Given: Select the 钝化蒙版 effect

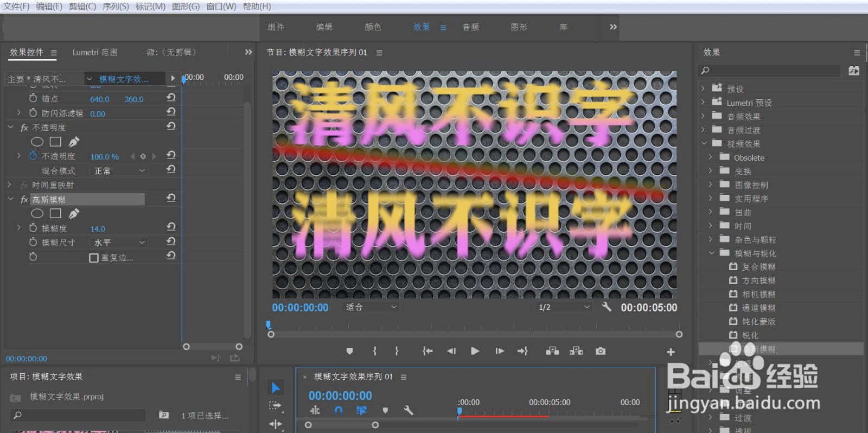Looking at the screenshot, I should point(758,322).
